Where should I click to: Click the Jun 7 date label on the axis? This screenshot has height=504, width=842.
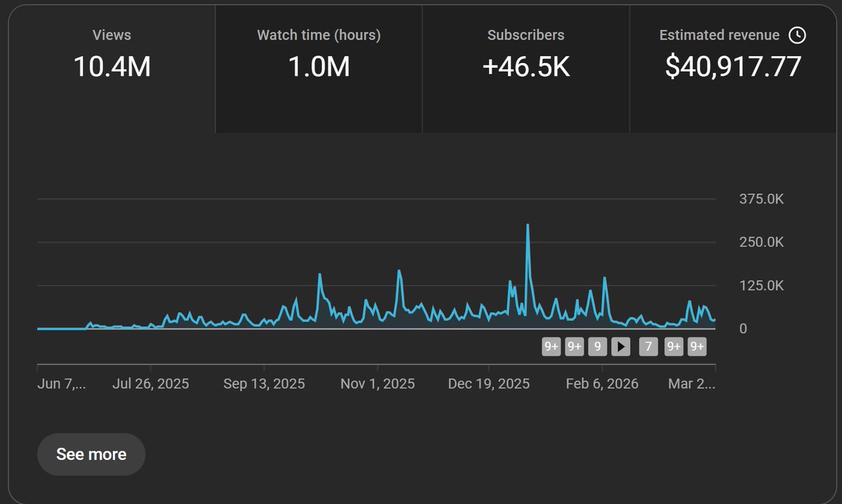60,383
